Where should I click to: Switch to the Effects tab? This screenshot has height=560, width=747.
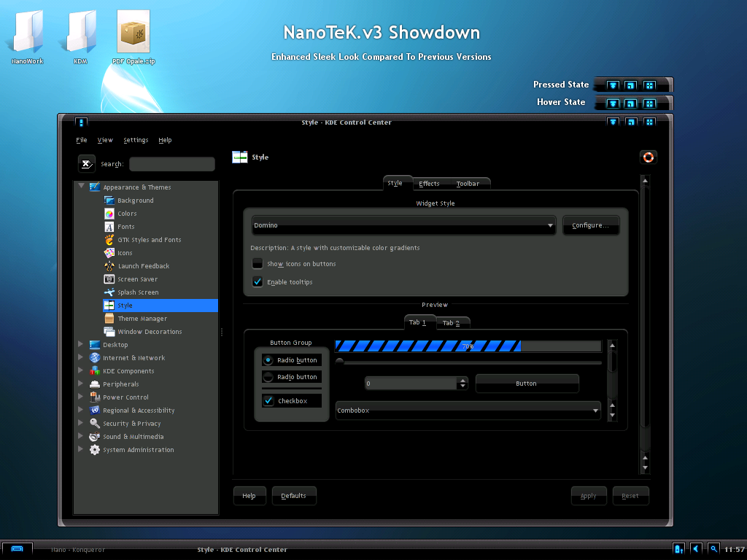coord(429,184)
